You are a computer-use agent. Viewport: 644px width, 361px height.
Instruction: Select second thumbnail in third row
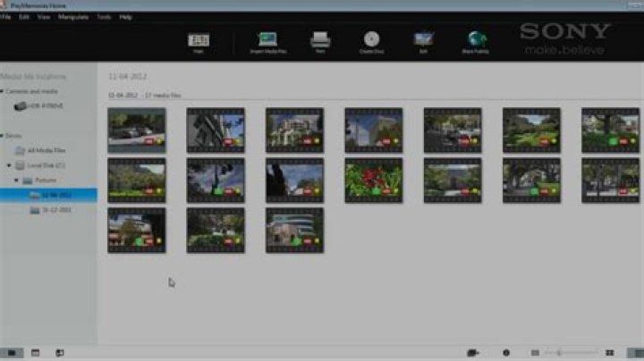tap(216, 231)
